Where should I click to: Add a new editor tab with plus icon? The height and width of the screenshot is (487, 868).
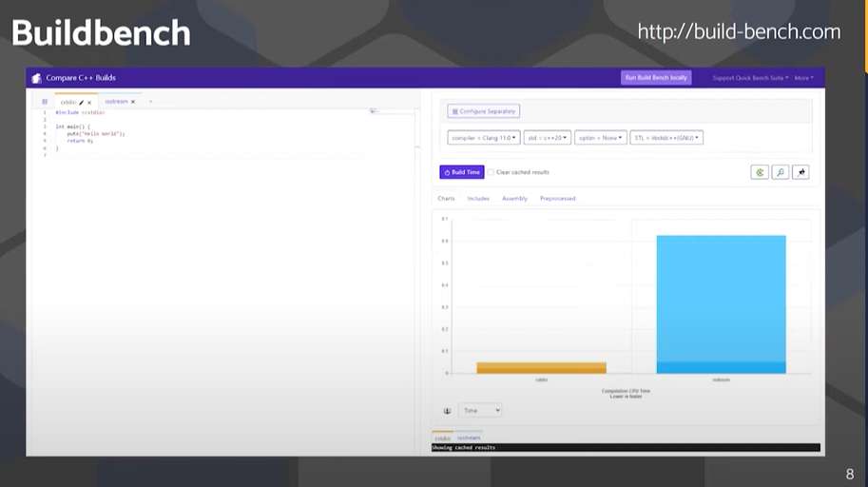point(150,102)
